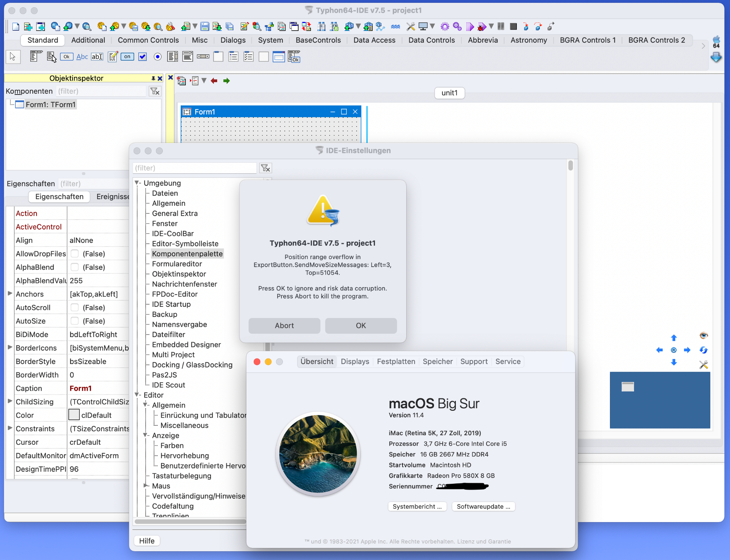Click the Step Out debug icon
Viewport: 730px width, 560px height.
click(550, 26)
